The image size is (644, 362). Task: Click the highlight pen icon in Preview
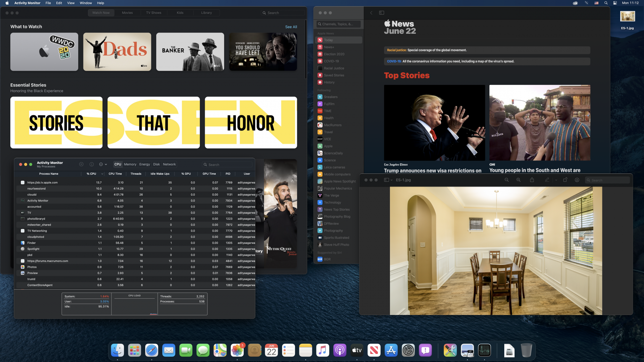pos(547,180)
